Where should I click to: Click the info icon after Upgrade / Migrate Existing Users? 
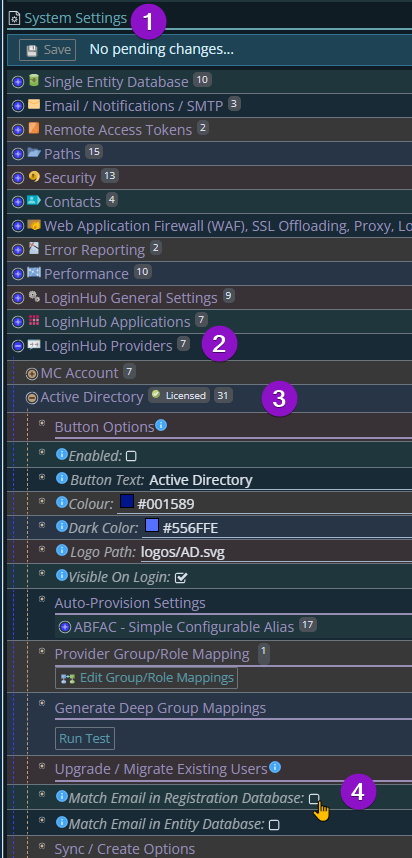275,767
